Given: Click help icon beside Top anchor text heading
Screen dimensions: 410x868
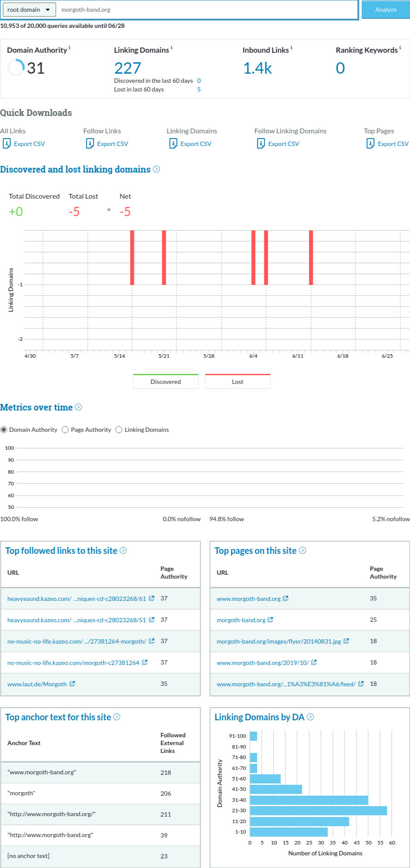Looking at the screenshot, I should click(x=117, y=717).
